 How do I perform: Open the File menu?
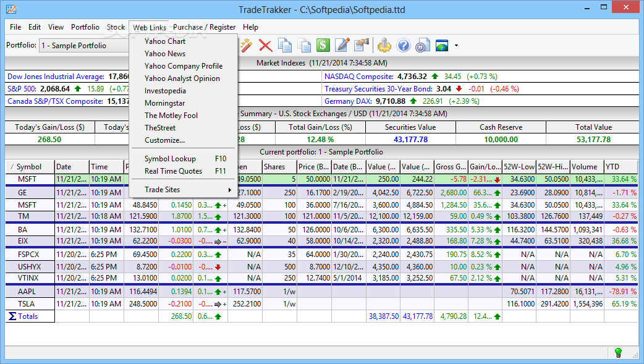(x=15, y=27)
